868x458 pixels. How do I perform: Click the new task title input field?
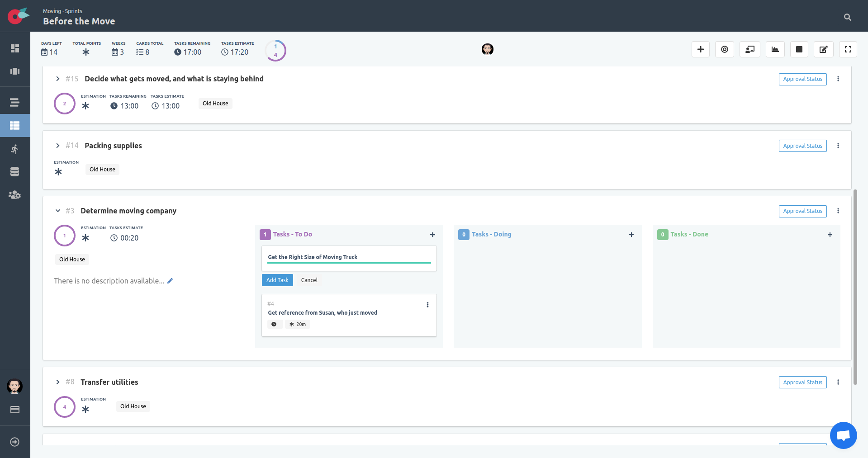tap(349, 257)
